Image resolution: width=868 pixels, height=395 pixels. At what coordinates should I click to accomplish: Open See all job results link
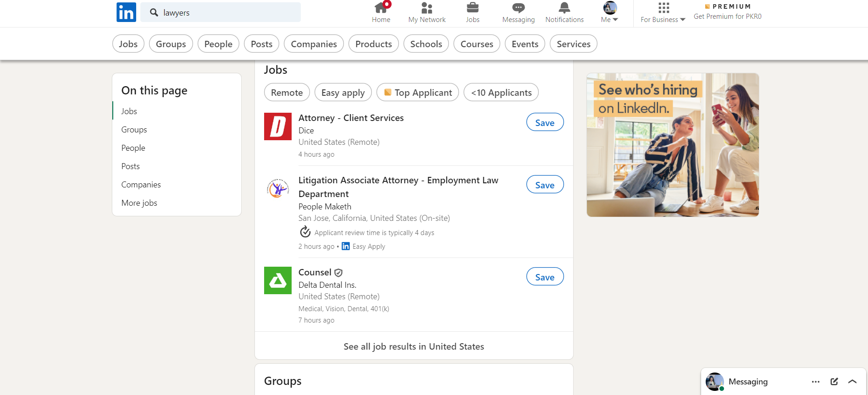point(414,346)
